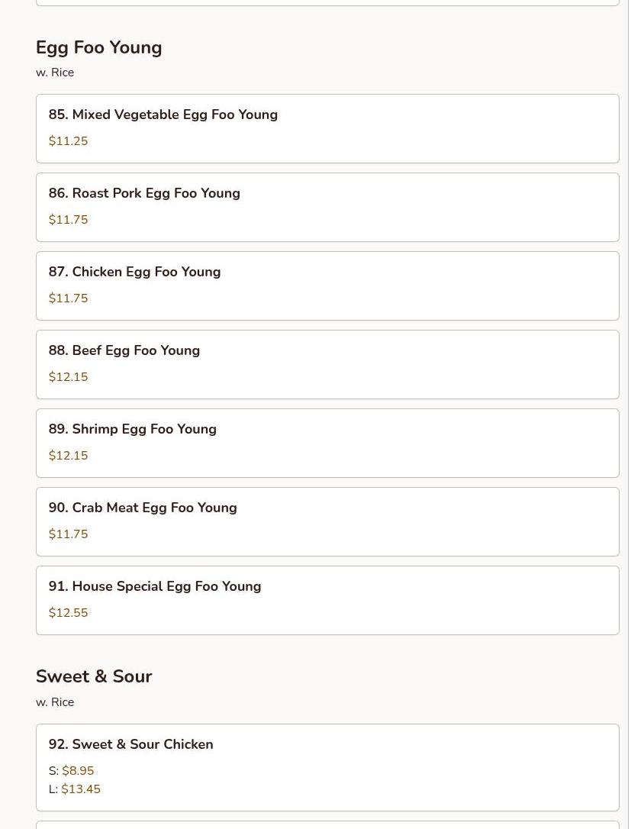Click the Egg Foo Young section heading
The width and height of the screenshot is (644, 829).
[x=99, y=47]
